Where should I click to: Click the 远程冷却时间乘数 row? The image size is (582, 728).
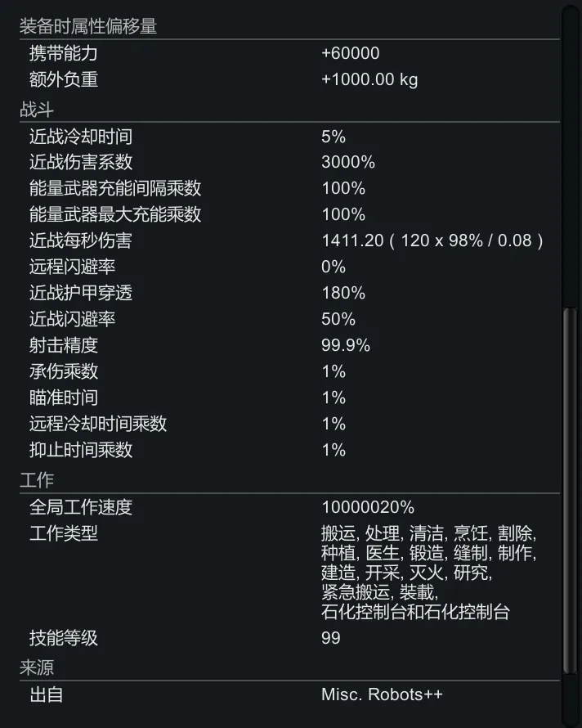pyautogui.click(x=286, y=424)
